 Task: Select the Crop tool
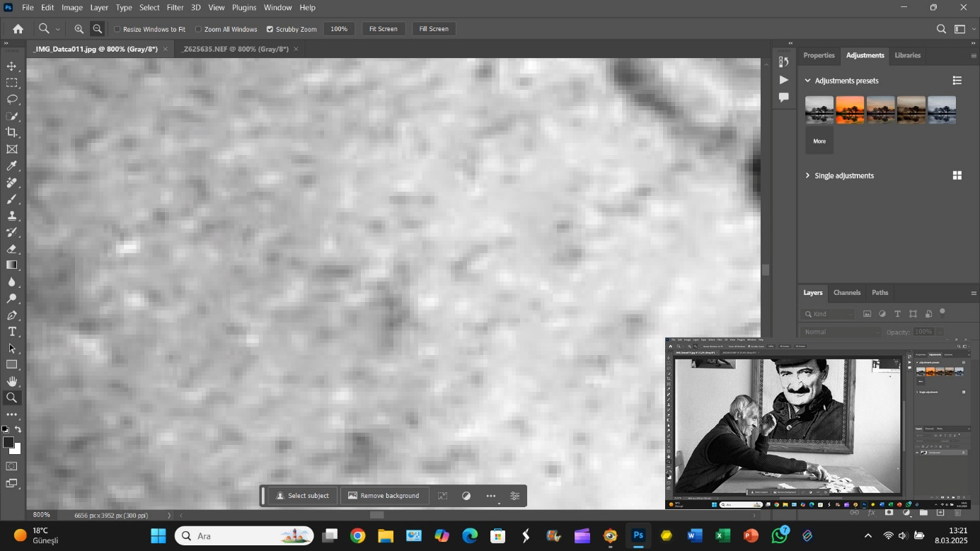[x=12, y=132]
